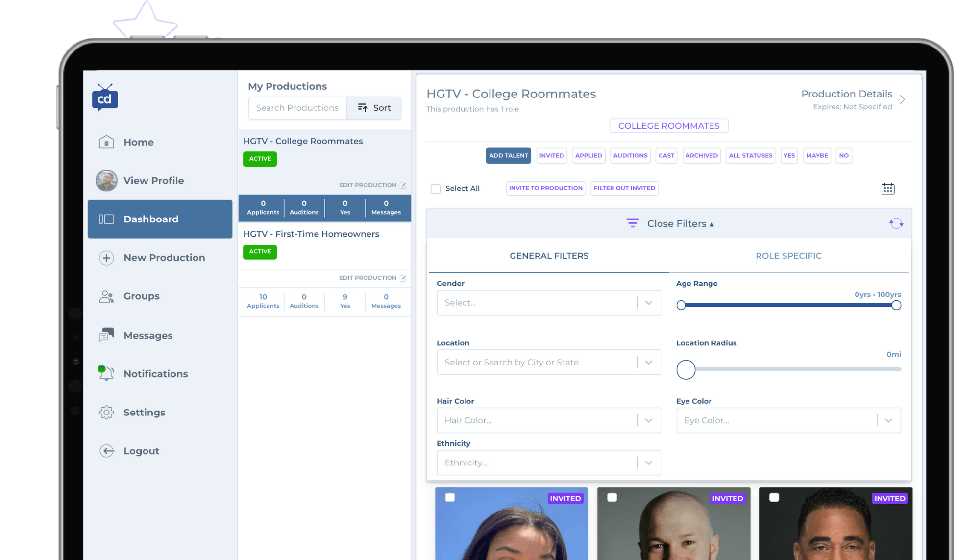
Task: Open Settings via gear icon
Action: coord(106,412)
